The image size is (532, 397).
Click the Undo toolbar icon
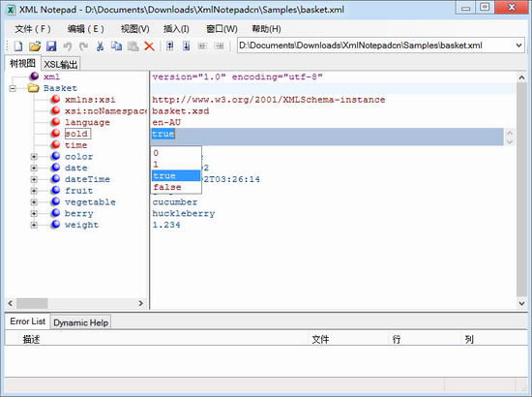pos(68,46)
